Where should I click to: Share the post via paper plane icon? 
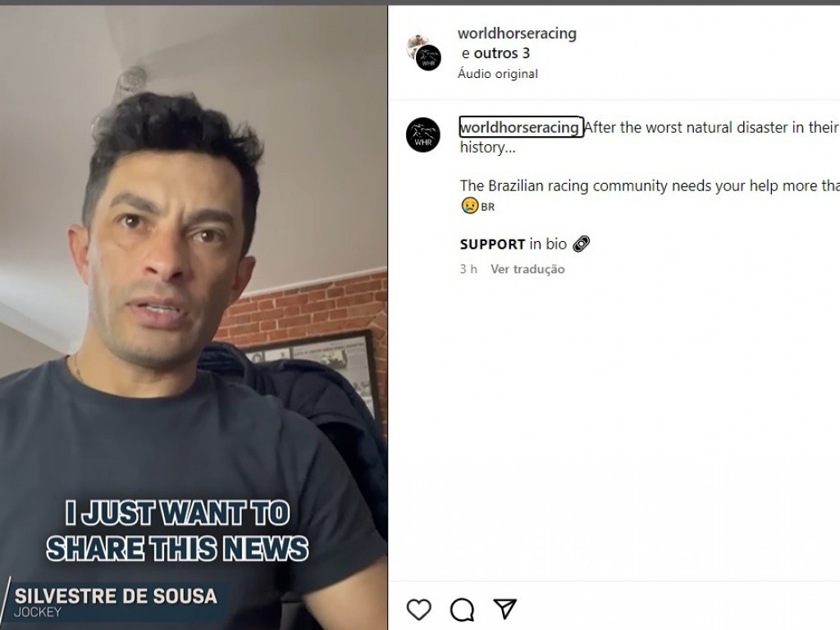[x=504, y=609]
